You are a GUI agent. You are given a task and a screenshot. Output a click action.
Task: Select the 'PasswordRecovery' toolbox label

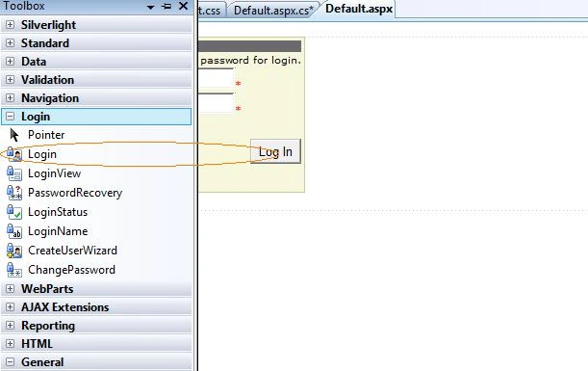[75, 193]
